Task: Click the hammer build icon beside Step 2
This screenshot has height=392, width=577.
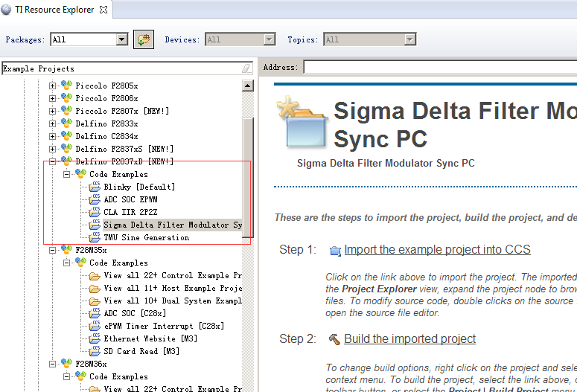Action: point(334,339)
